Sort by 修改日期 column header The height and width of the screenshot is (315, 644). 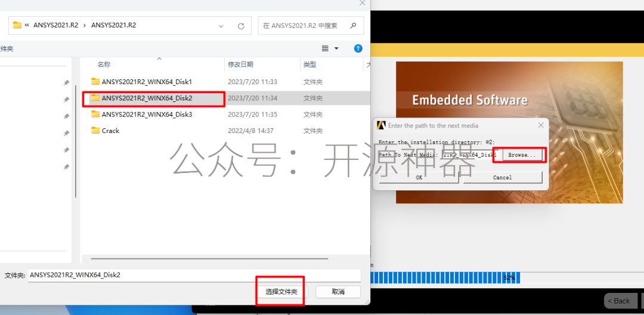coord(241,64)
